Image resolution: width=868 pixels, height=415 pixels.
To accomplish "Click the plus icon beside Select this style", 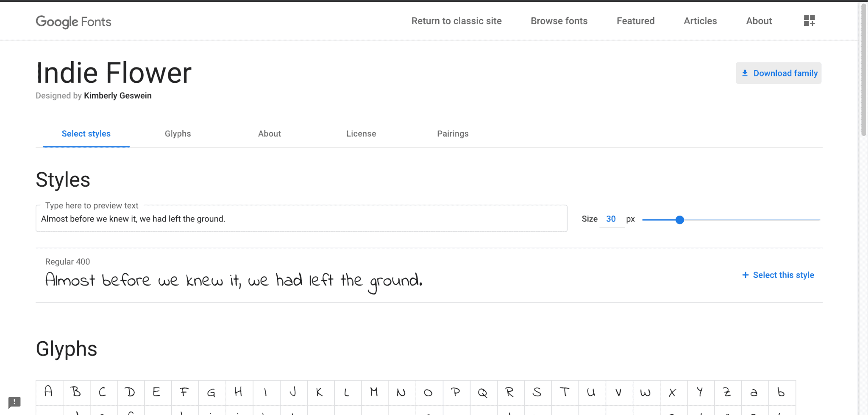I will tap(745, 275).
